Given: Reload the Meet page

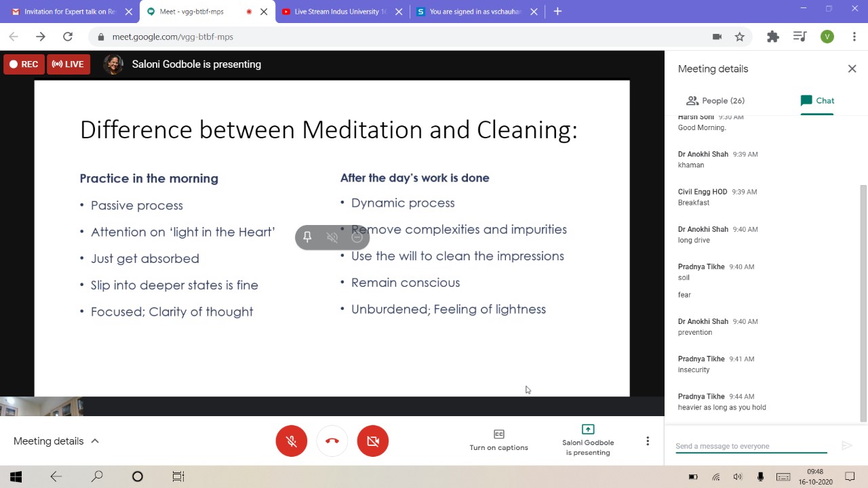Looking at the screenshot, I should click(68, 37).
